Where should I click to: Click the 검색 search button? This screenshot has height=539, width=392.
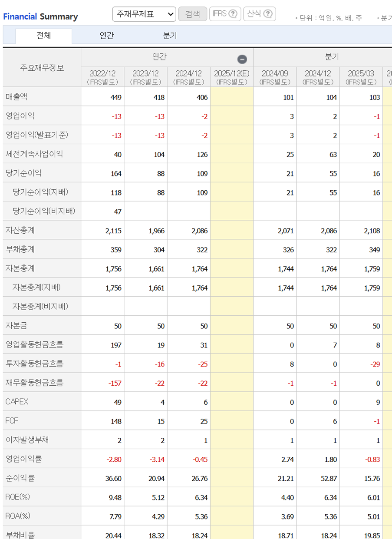[192, 13]
